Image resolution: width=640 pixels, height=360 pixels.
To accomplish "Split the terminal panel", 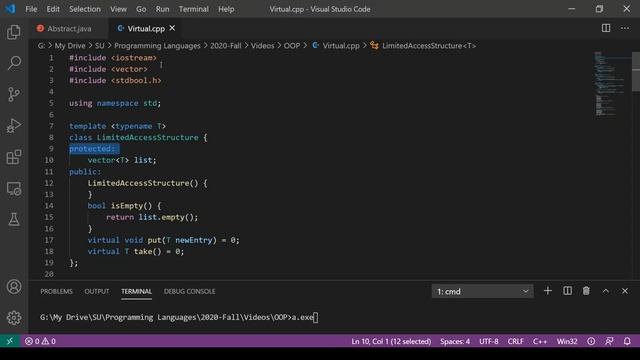I will coord(567,291).
